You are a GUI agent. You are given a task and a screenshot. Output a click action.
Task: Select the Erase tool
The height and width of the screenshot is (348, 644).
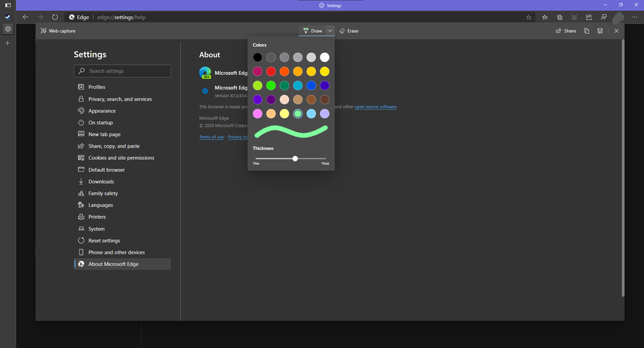pos(349,31)
